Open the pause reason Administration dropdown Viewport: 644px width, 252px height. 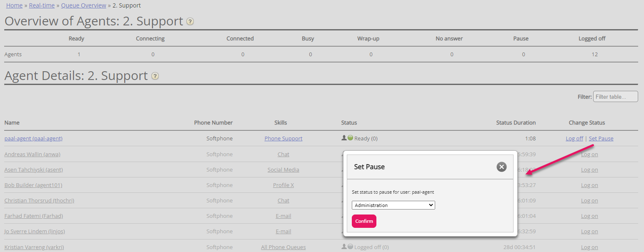coord(393,205)
